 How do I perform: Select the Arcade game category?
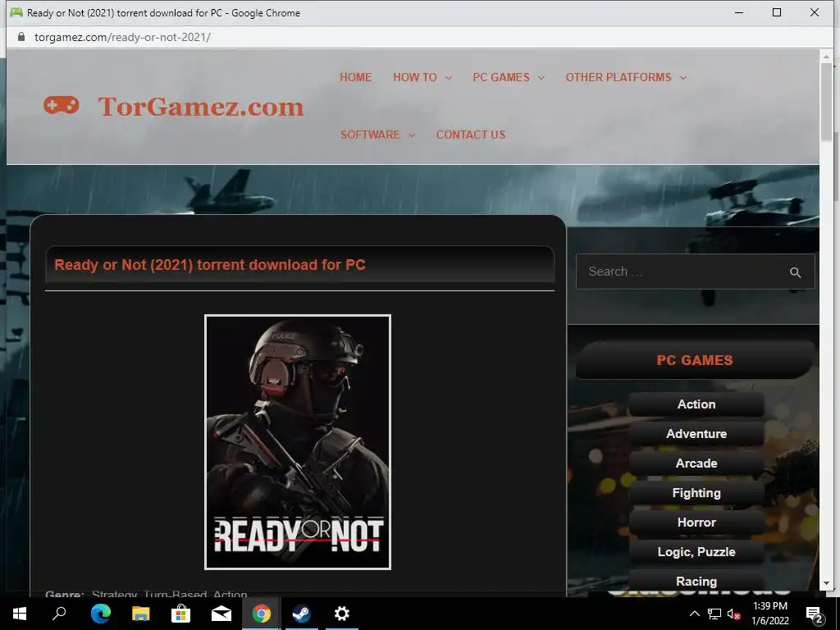[696, 463]
